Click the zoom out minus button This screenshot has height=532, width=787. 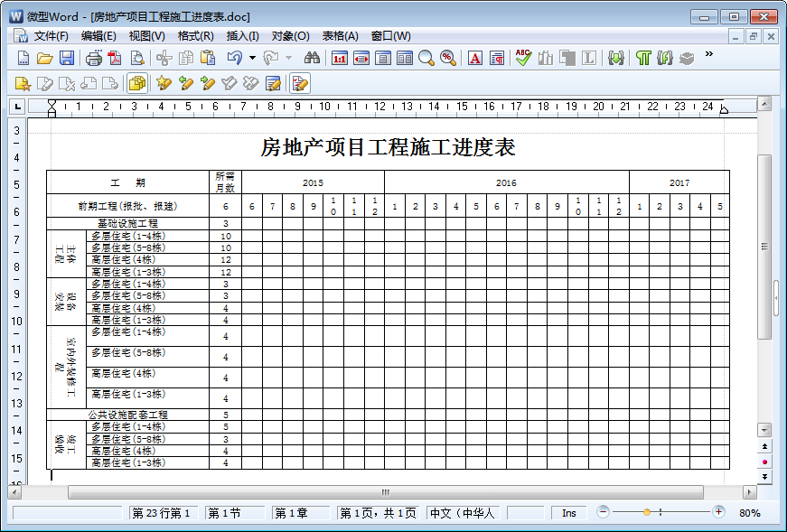click(x=603, y=512)
